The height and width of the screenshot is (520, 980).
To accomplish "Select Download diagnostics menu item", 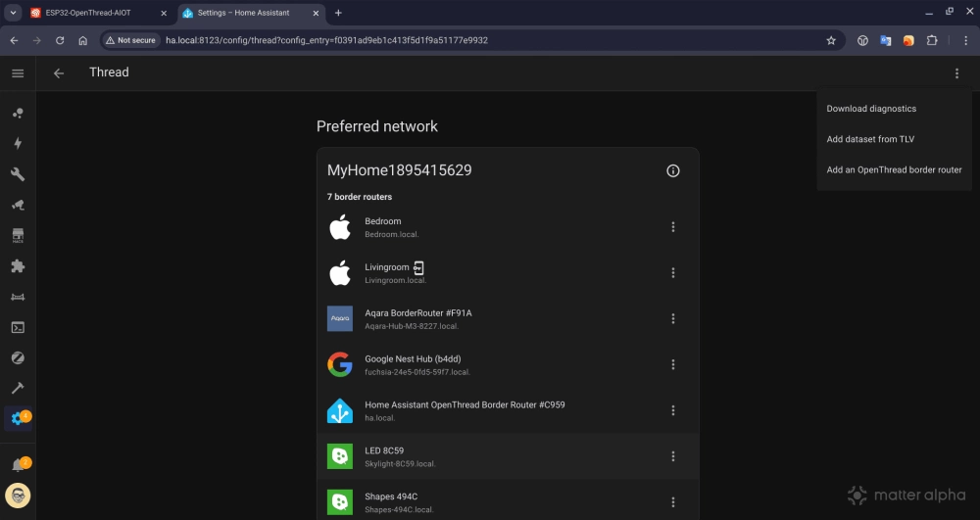I will [x=871, y=109].
